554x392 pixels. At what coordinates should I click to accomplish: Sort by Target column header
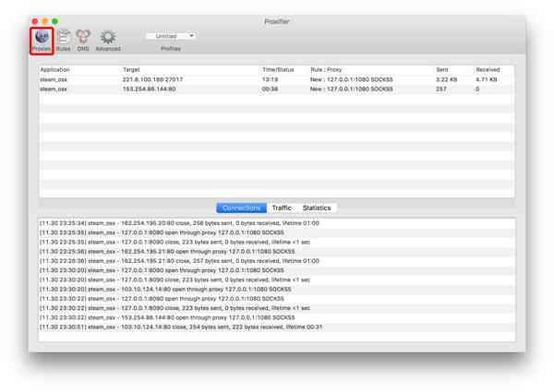pos(189,70)
